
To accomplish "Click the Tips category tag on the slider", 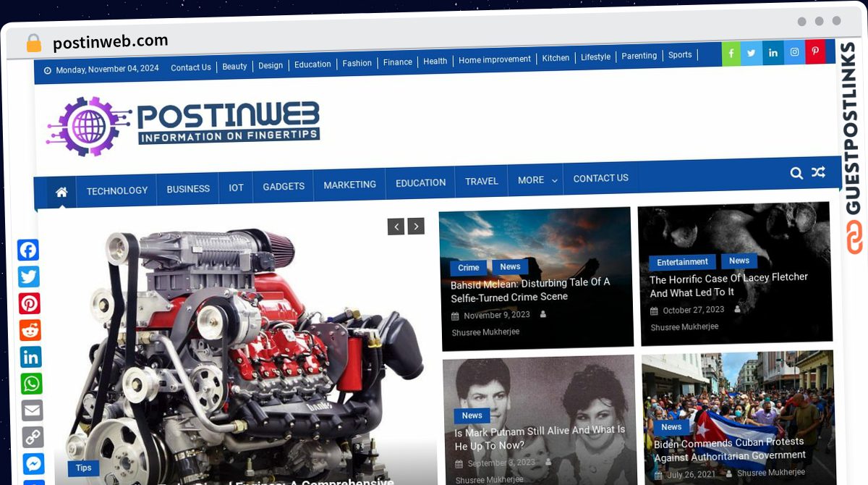I will pos(84,468).
